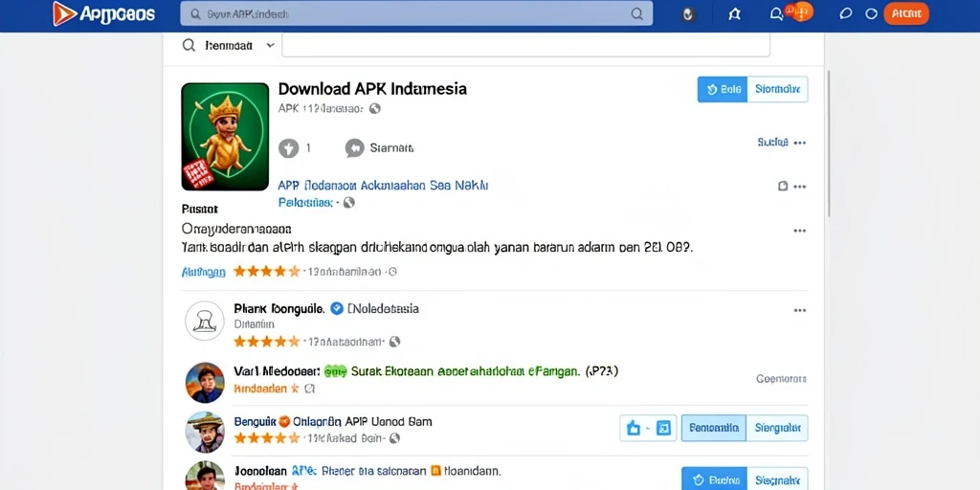Focus the wide empty filter text field
This screenshot has height=490, width=980.
click(x=525, y=45)
